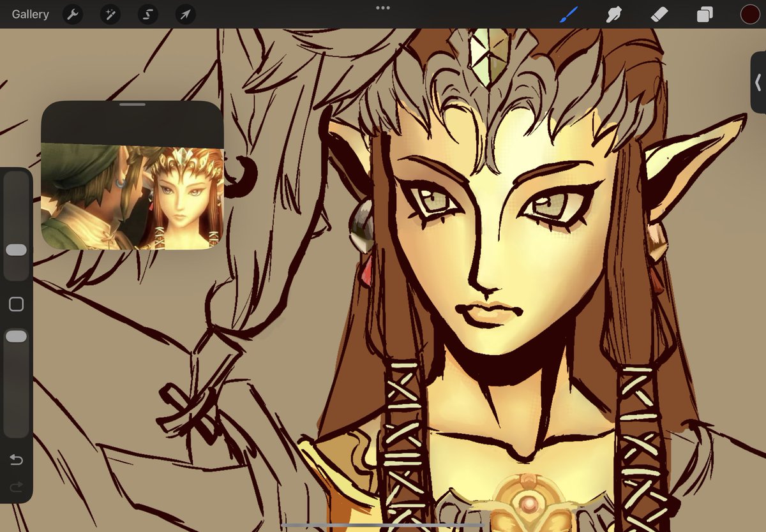
Task: Tap the reference window drag handle
Action: click(132, 104)
